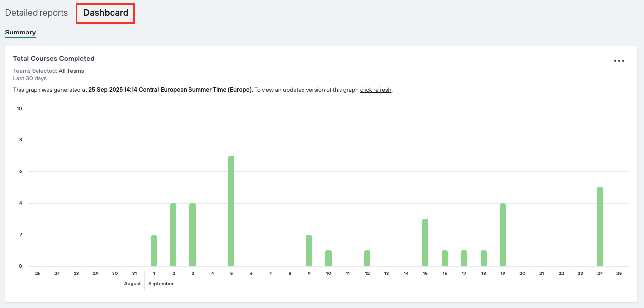This screenshot has height=308, width=644.
Task: Click the bar for September 15
Action: pos(425,242)
